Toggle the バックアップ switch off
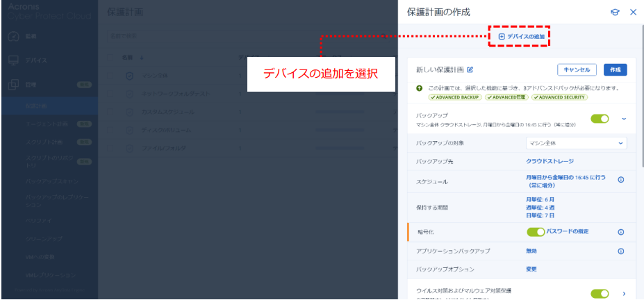 600,119
